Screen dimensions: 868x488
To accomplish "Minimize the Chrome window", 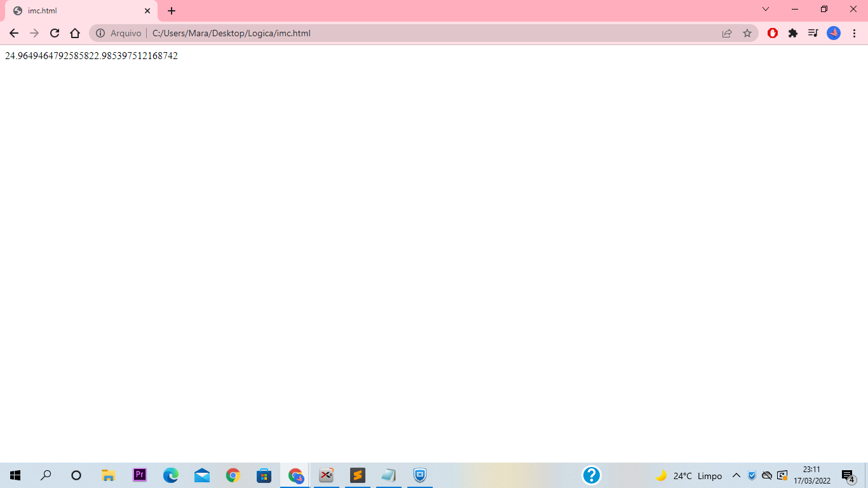I will [x=795, y=9].
